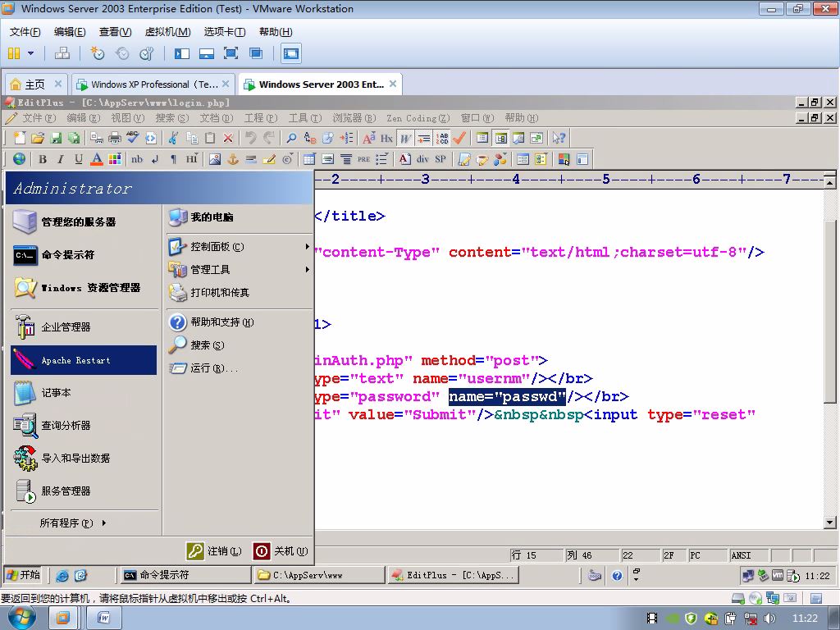The width and height of the screenshot is (840, 630).
Task: Create a new document in EditPlus
Action: tap(20, 138)
